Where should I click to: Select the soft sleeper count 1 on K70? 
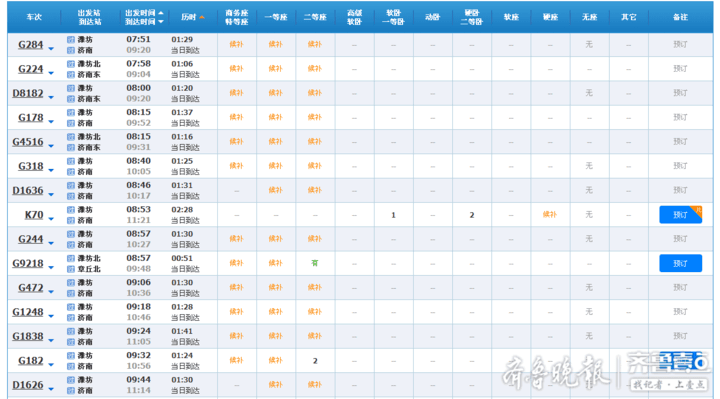coord(394,215)
